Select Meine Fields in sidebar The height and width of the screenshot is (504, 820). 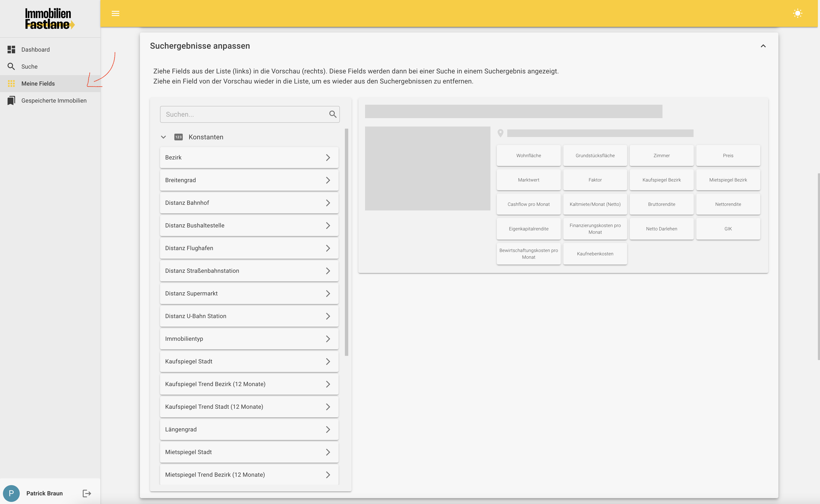[x=38, y=83]
